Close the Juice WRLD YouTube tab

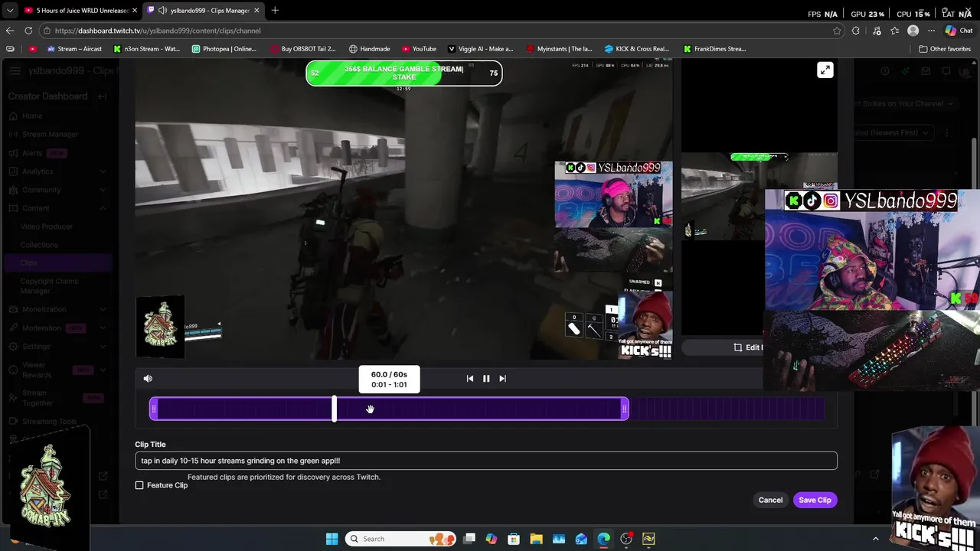coord(135,10)
